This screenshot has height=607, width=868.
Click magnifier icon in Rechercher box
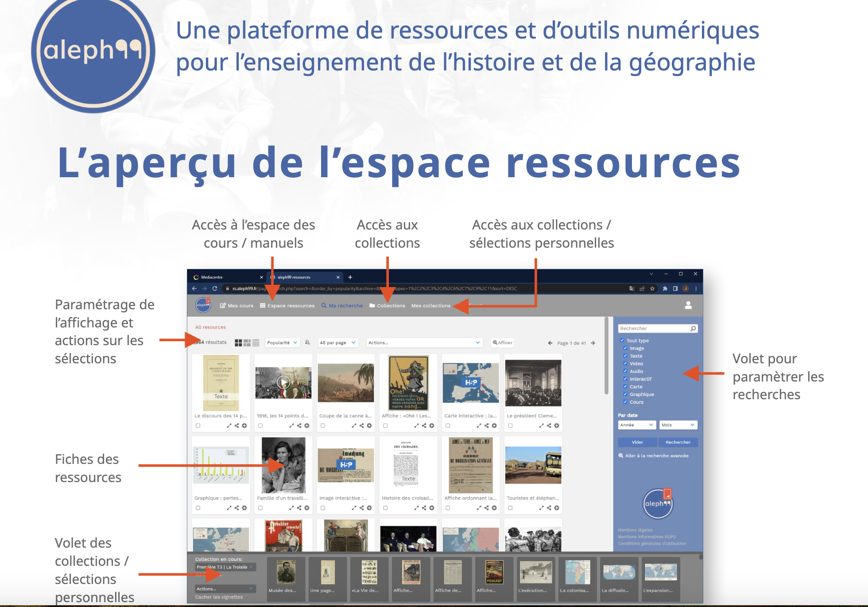(693, 328)
